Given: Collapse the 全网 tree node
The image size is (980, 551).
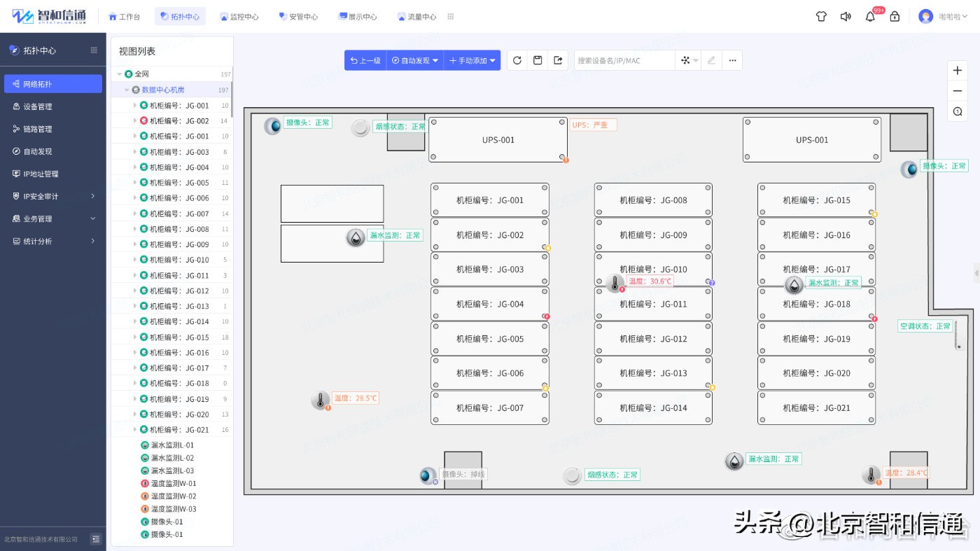Looking at the screenshot, I should tap(119, 74).
